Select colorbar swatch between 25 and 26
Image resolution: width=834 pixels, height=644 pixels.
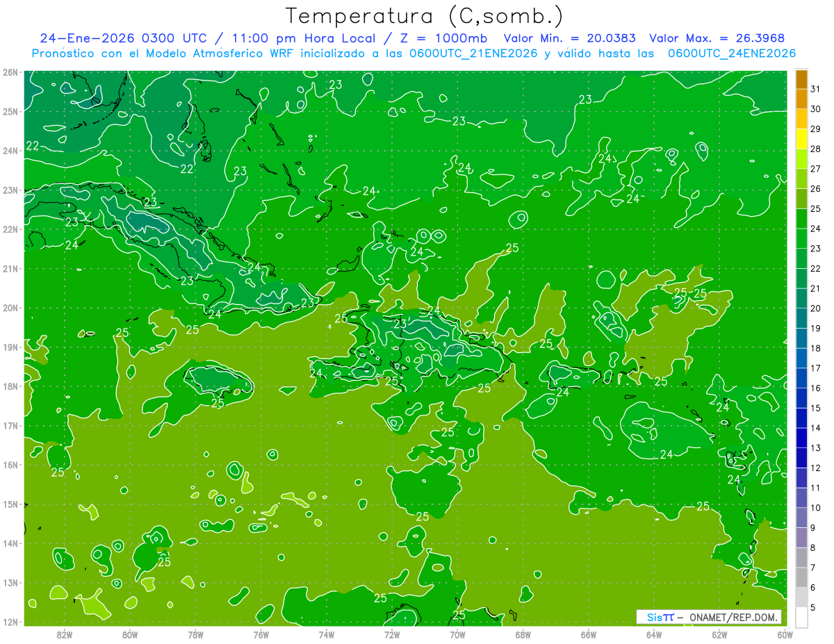tap(801, 199)
